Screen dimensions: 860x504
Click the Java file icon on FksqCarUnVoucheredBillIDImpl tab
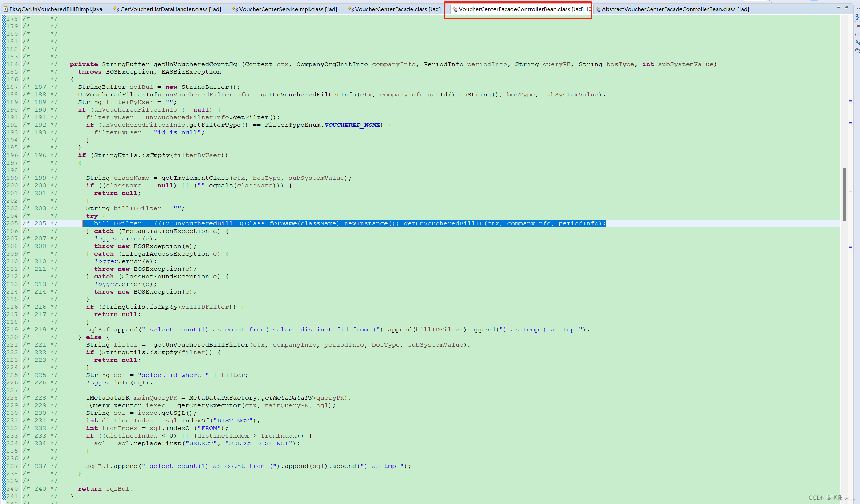tap(5, 9)
